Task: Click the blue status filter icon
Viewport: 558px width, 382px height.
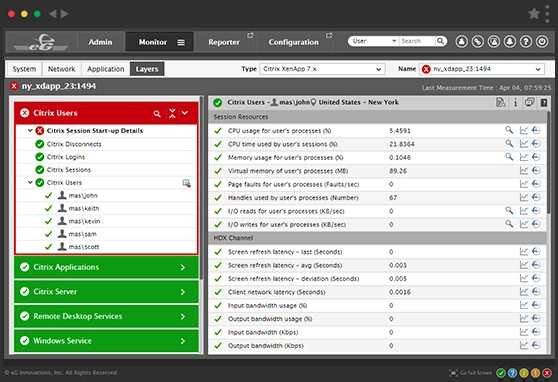Action: [512, 373]
